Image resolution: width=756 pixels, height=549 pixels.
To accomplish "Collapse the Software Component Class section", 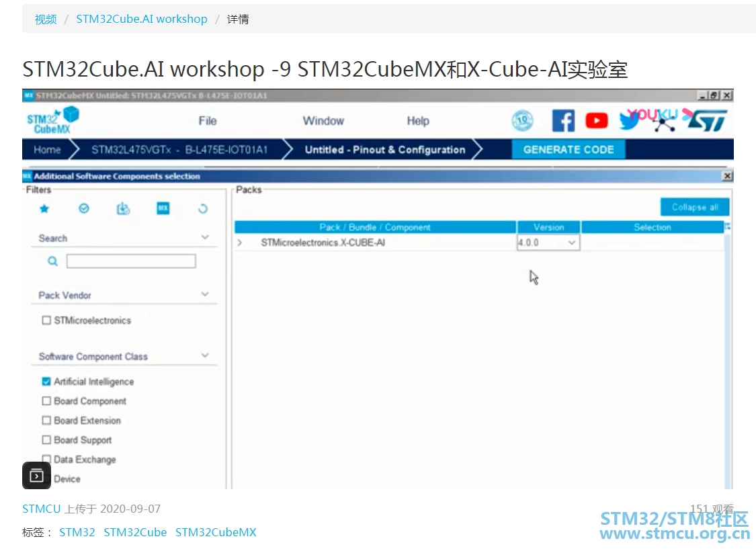I will coord(205,355).
